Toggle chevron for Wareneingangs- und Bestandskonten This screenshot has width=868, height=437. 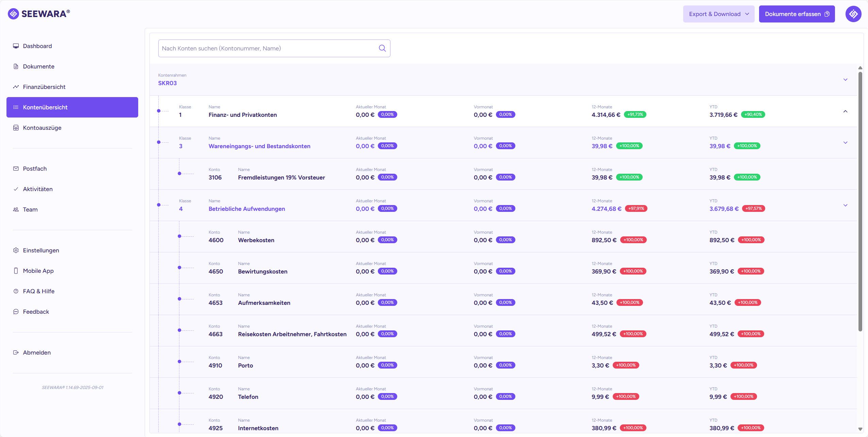(x=845, y=143)
